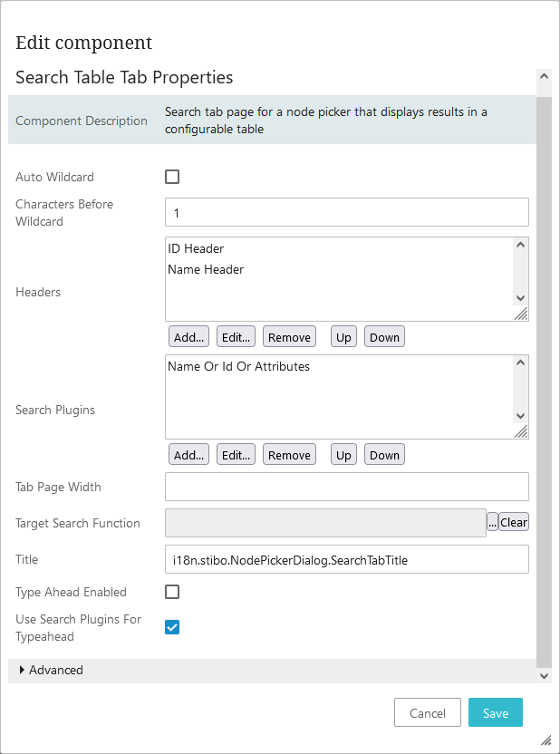
Task: Clear the Target Search Function field
Action: 514,523
